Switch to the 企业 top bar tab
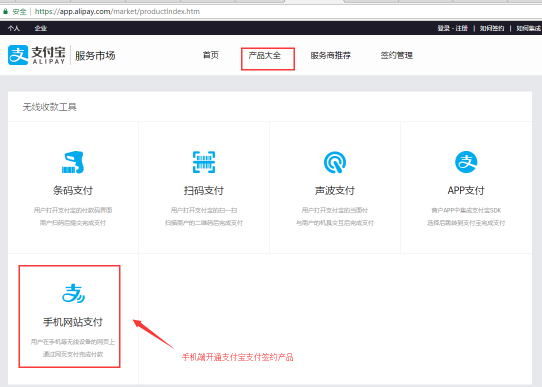 [x=40, y=28]
